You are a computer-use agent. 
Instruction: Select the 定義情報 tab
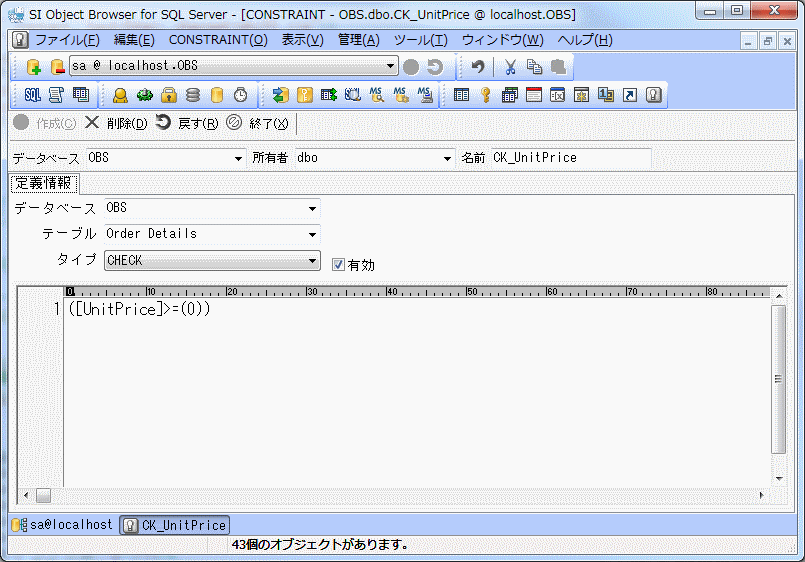point(44,184)
